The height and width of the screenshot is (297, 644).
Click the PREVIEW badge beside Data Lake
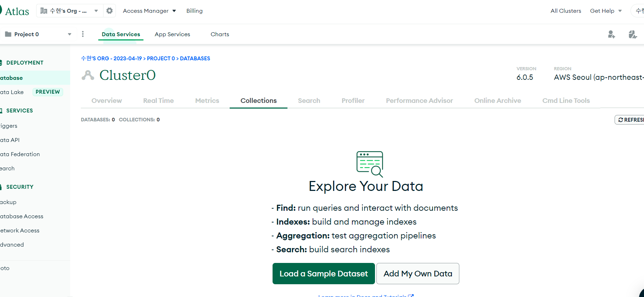48,92
